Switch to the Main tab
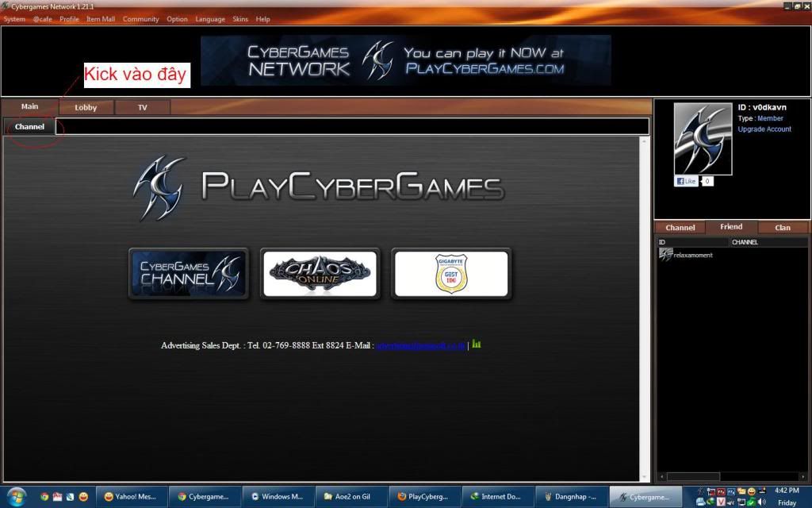 coord(29,107)
